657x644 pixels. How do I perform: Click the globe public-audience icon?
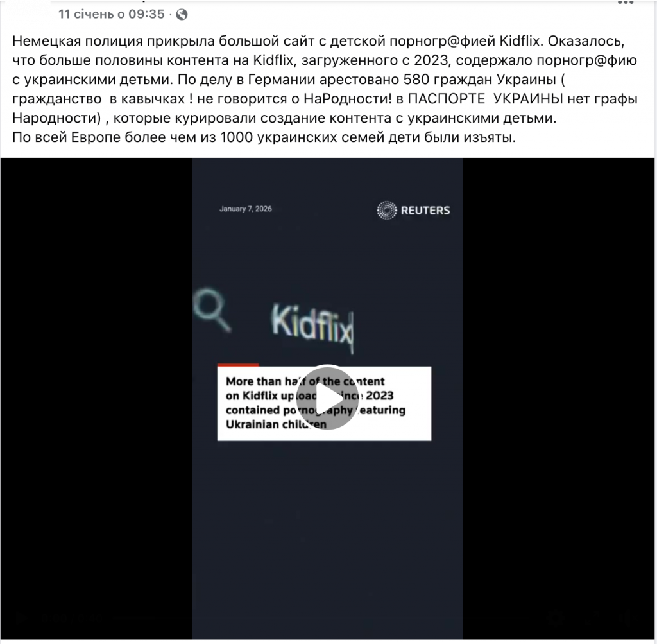(x=182, y=15)
